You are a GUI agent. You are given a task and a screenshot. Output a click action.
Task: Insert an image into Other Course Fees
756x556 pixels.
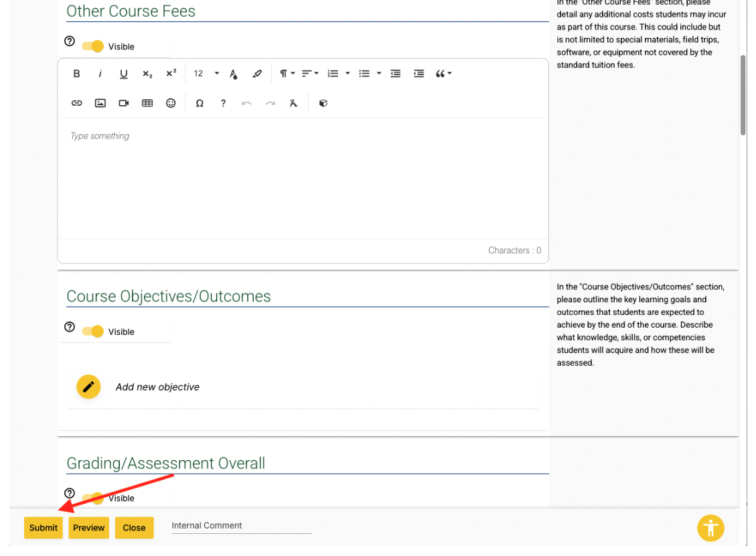point(100,103)
